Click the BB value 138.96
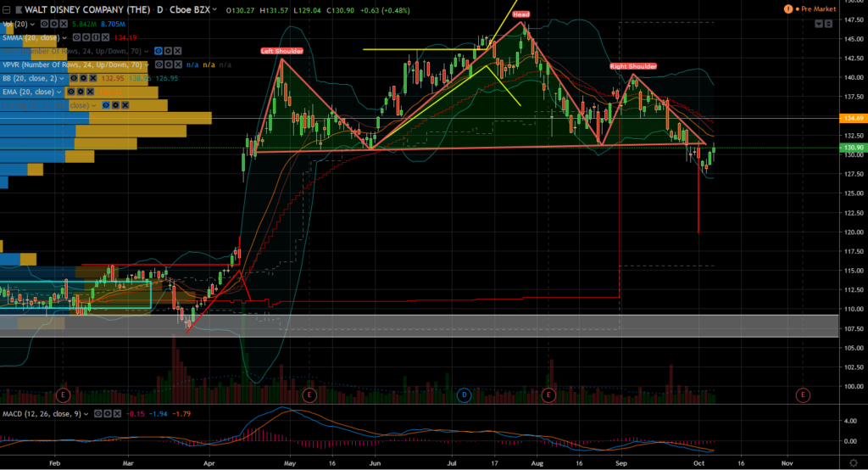 [140, 78]
